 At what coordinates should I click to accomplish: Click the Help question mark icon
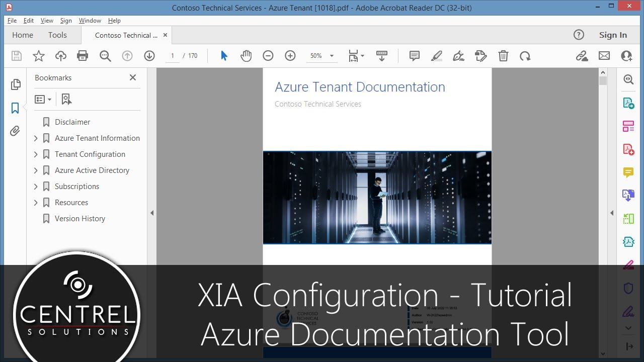pos(579,35)
